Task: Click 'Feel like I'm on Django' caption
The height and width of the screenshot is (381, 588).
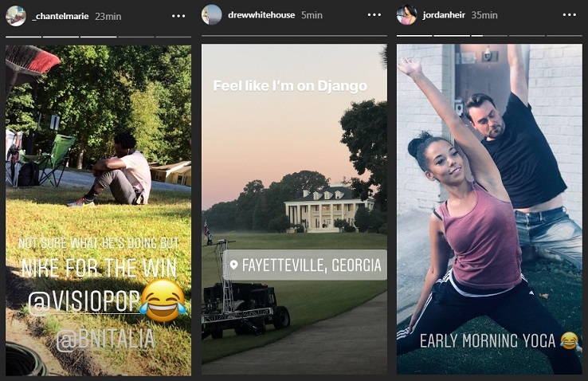Action: [290, 86]
